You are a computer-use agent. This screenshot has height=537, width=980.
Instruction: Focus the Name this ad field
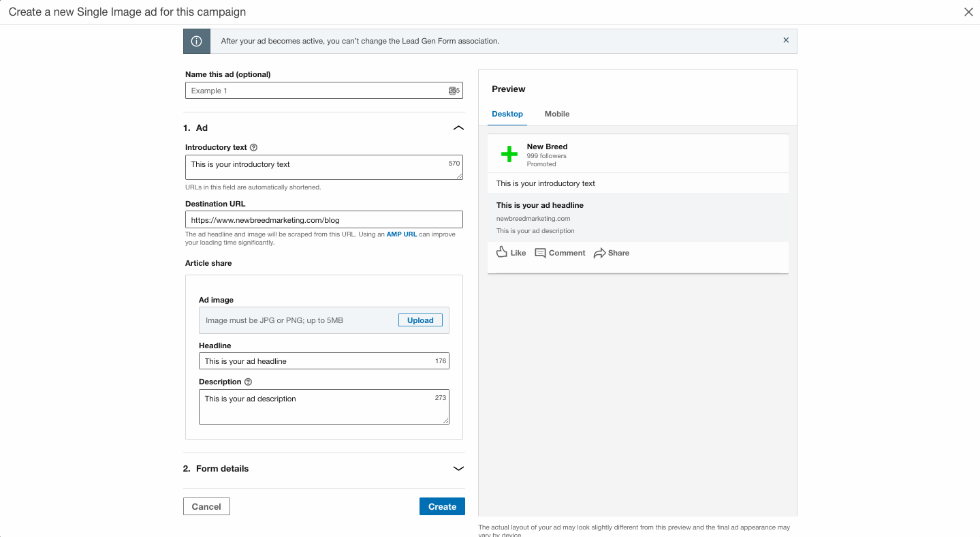317,91
